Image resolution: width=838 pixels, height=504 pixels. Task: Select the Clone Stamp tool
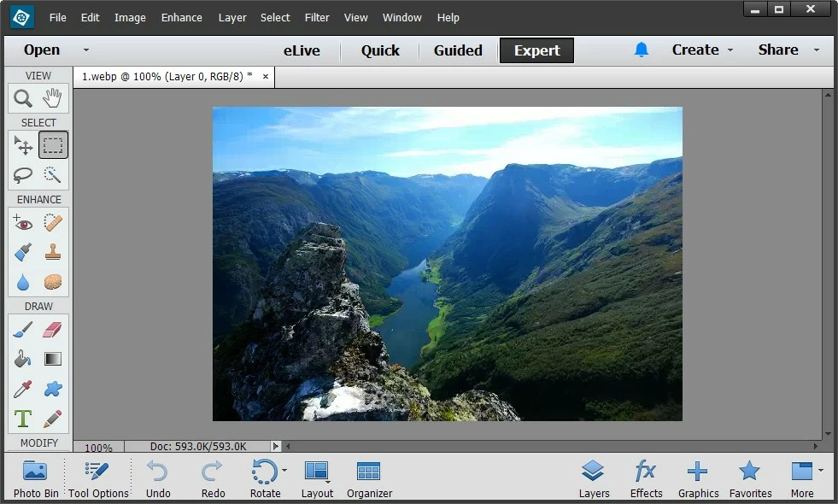53,252
